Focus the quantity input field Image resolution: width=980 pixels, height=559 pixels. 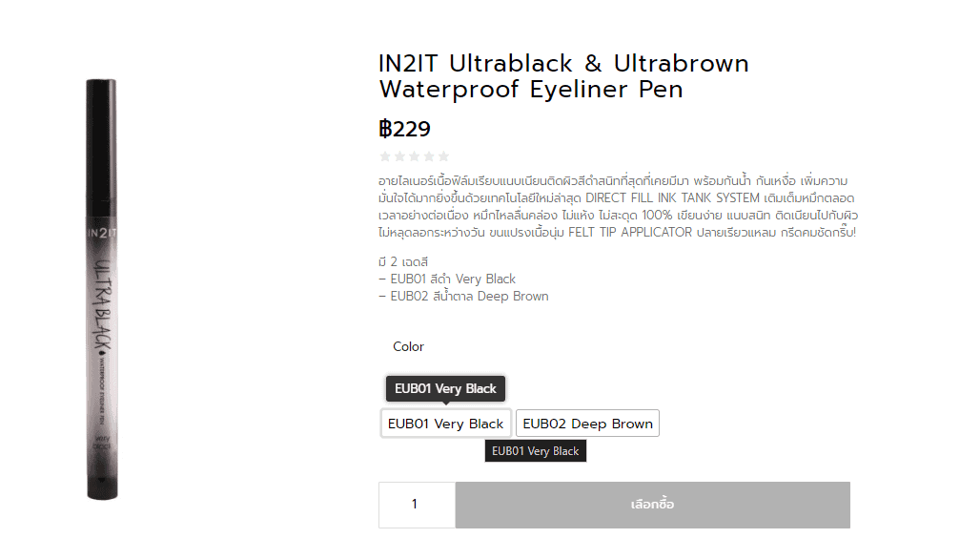(417, 505)
